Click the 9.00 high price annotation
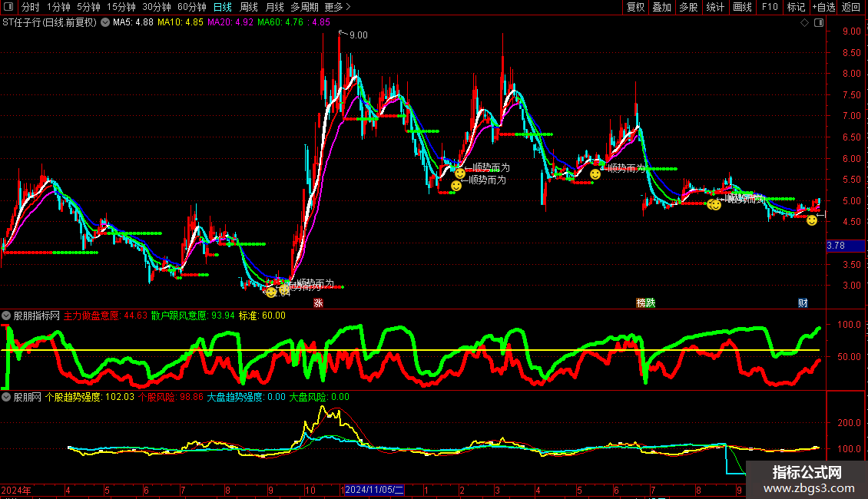Viewport: 868px width, 499px height. pyautogui.click(x=358, y=35)
